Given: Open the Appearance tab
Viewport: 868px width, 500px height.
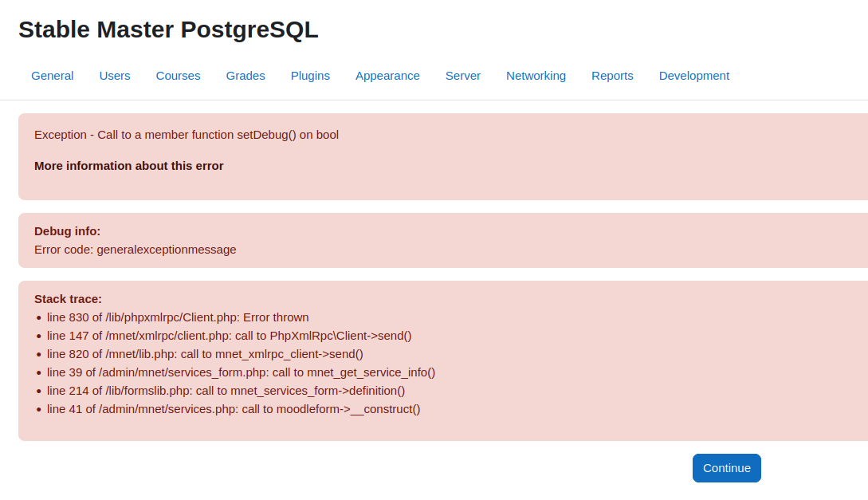Looking at the screenshot, I should point(387,76).
